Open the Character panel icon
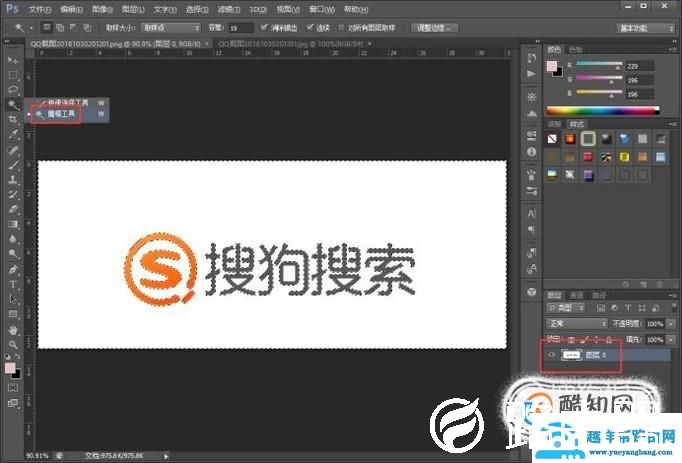This screenshot has height=463, width=682. point(532,214)
